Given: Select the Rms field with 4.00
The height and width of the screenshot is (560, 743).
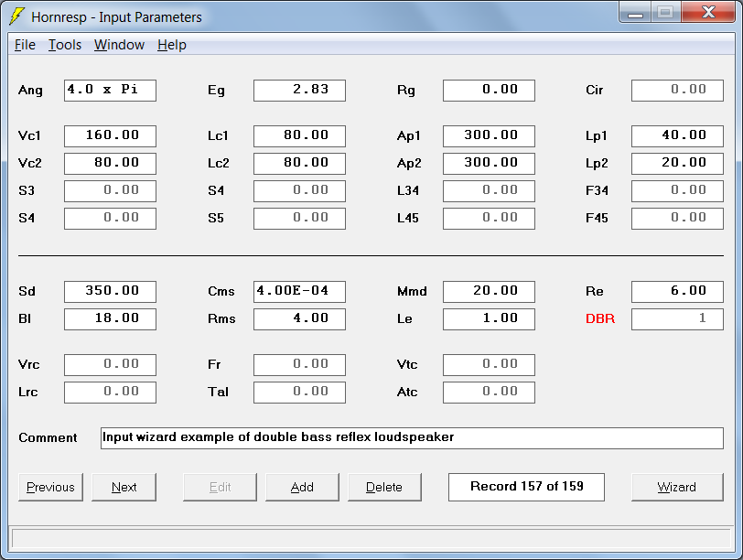Looking at the screenshot, I should coord(299,318).
